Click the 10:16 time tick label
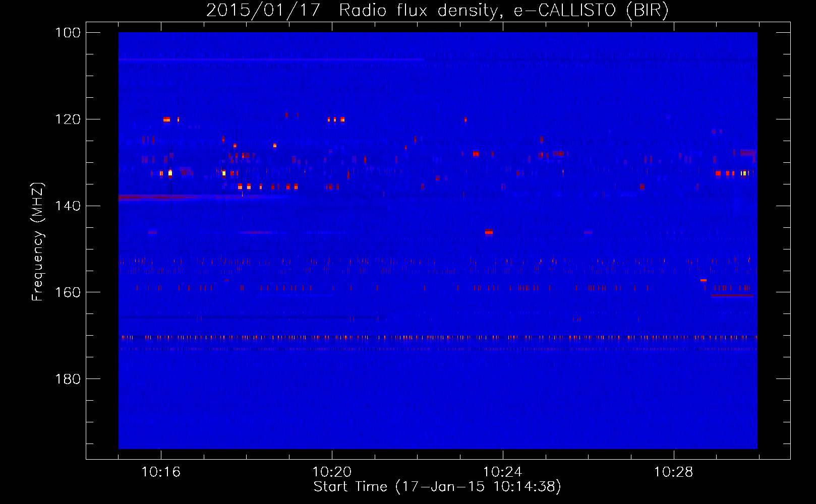 pyautogui.click(x=161, y=472)
